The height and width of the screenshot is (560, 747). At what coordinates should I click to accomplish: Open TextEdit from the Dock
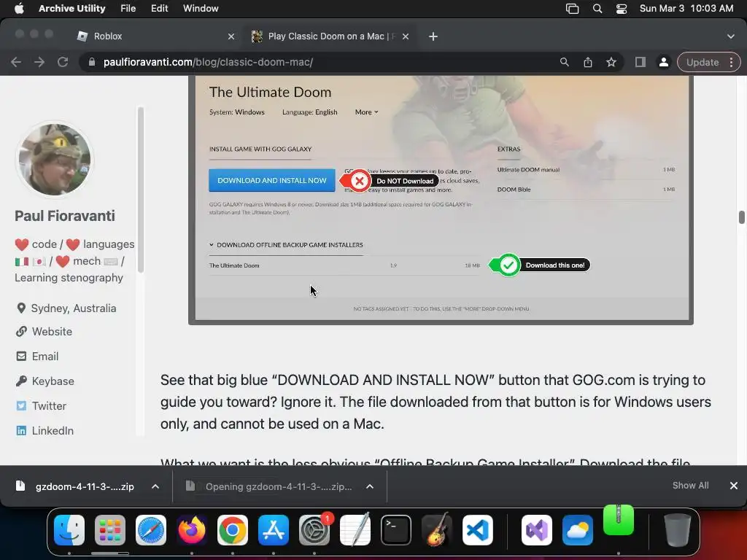(x=355, y=530)
